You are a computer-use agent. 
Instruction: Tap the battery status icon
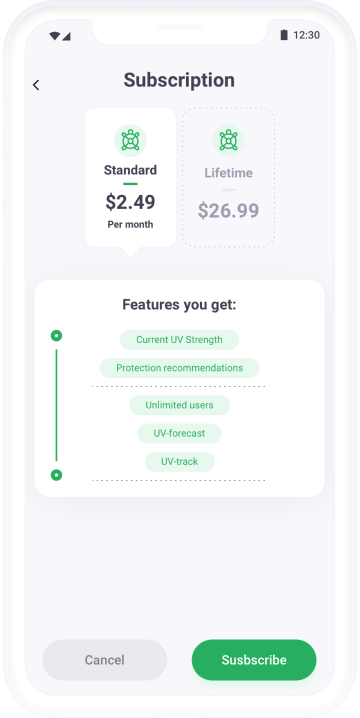click(x=284, y=35)
